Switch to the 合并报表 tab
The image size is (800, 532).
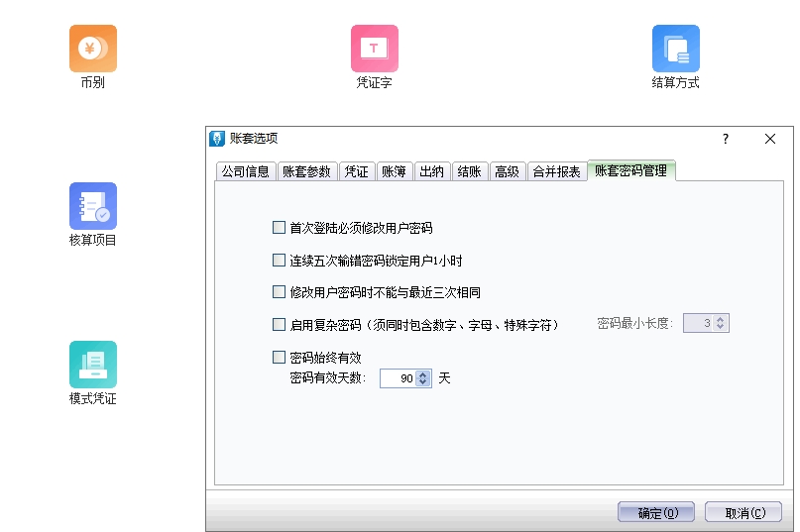tap(557, 171)
